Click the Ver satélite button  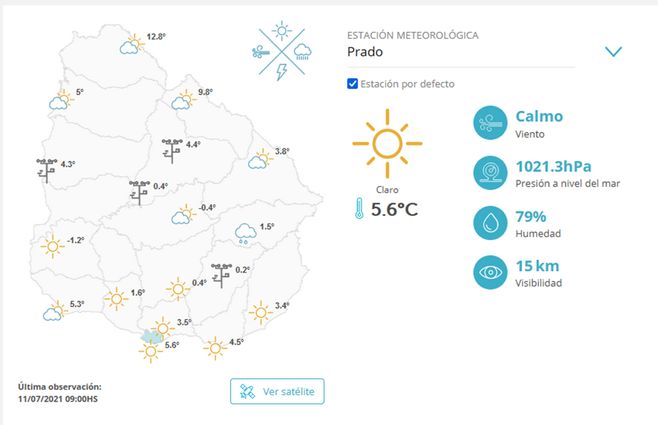tap(277, 391)
